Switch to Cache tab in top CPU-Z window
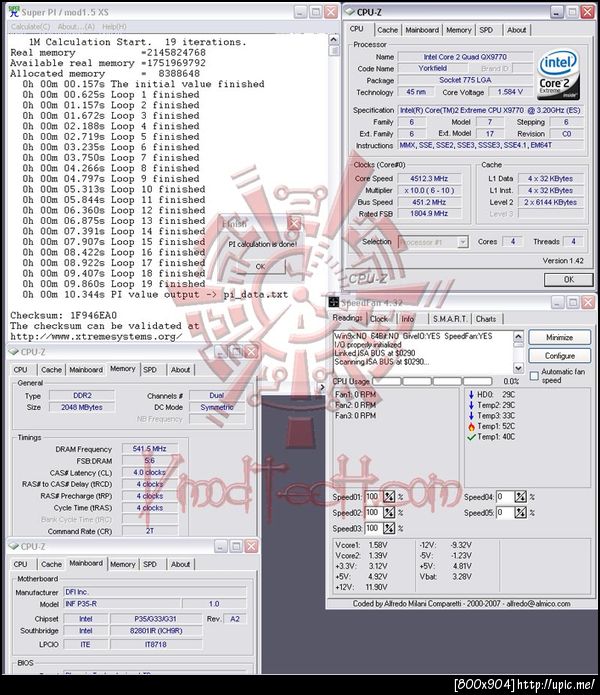Viewport: 600px width, 695px height. tap(388, 30)
